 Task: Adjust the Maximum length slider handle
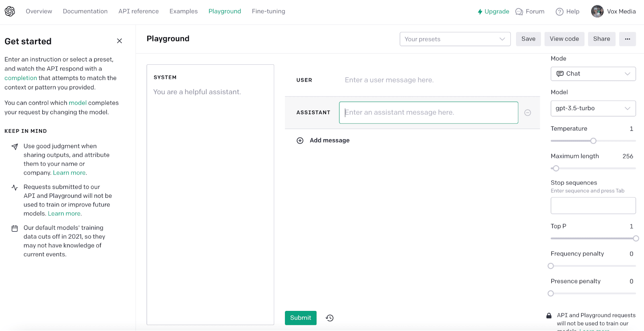(556, 169)
